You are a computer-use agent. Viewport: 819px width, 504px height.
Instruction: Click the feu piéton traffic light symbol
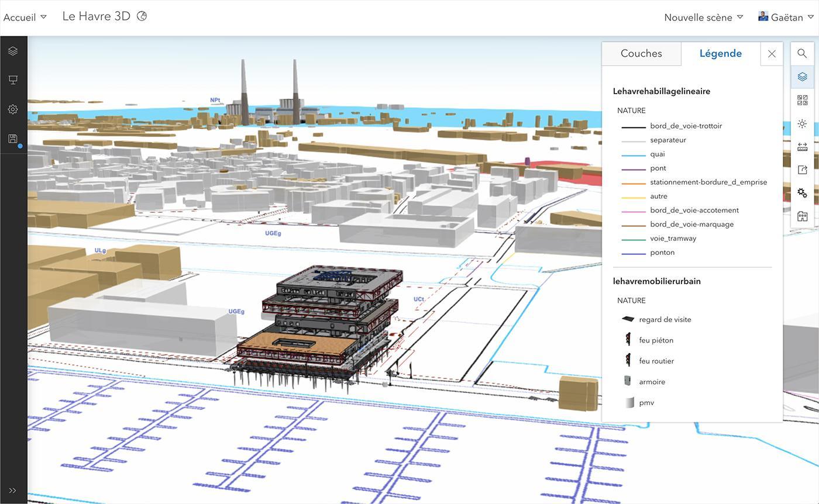point(628,339)
